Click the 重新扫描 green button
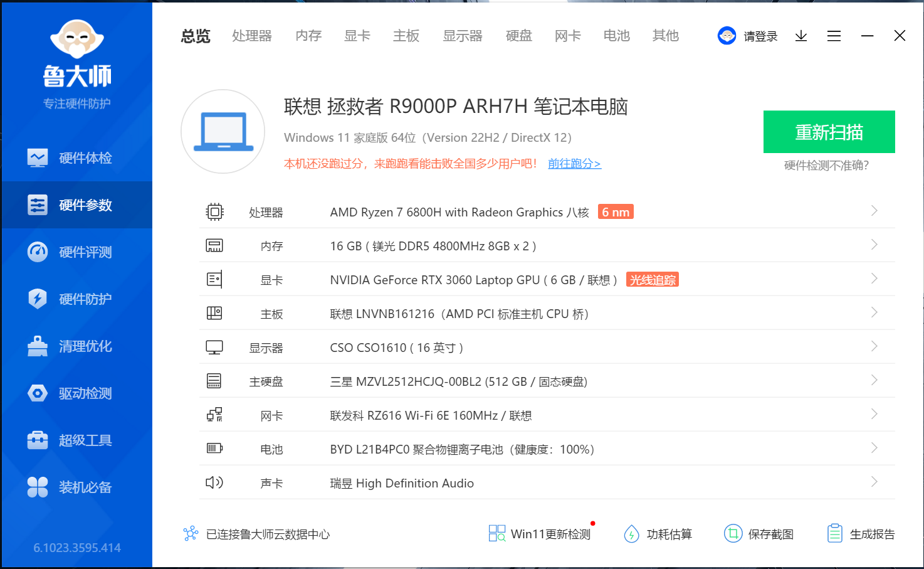 click(x=829, y=132)
